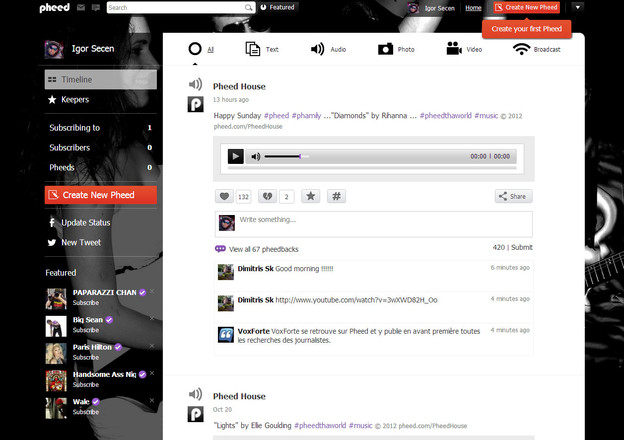The image size is (624, 440).
Task: Click the search magnifier icon
Action: click(x=248, y=8)
